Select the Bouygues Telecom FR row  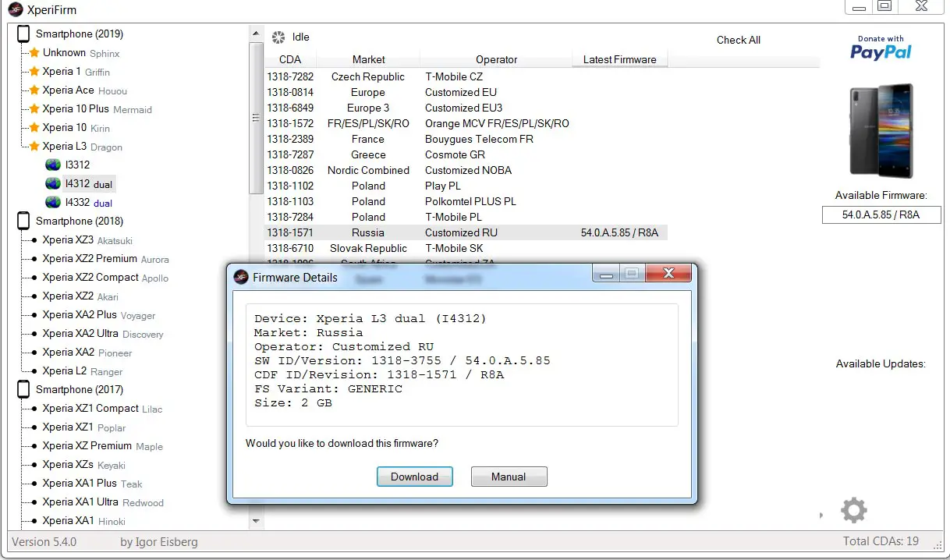tap(466, 139)
